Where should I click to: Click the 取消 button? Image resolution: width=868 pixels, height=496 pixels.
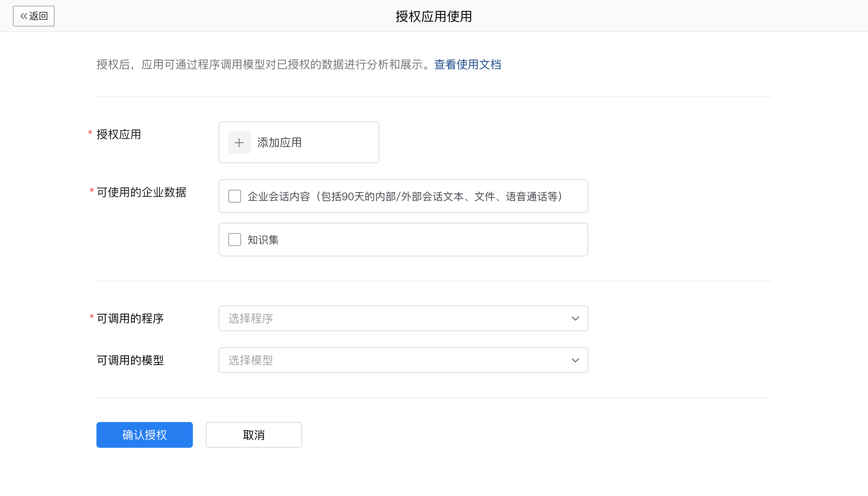[x=254, y=435]
